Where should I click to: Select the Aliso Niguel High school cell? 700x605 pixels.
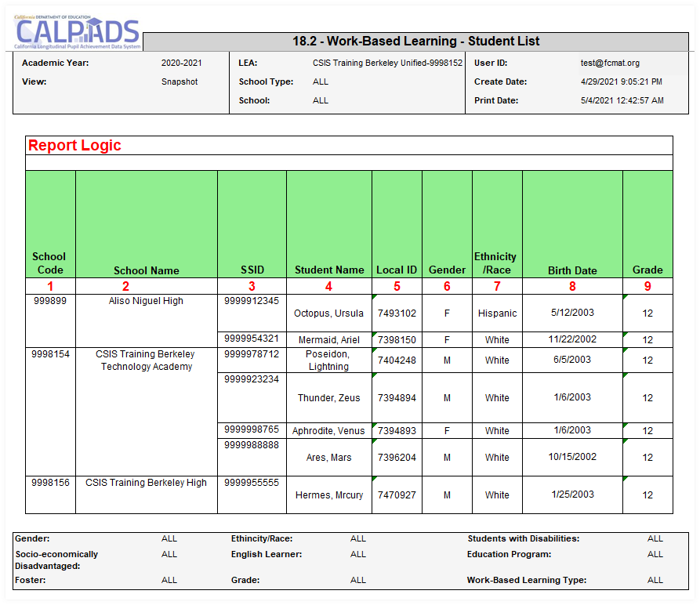(x=146, y=301)
